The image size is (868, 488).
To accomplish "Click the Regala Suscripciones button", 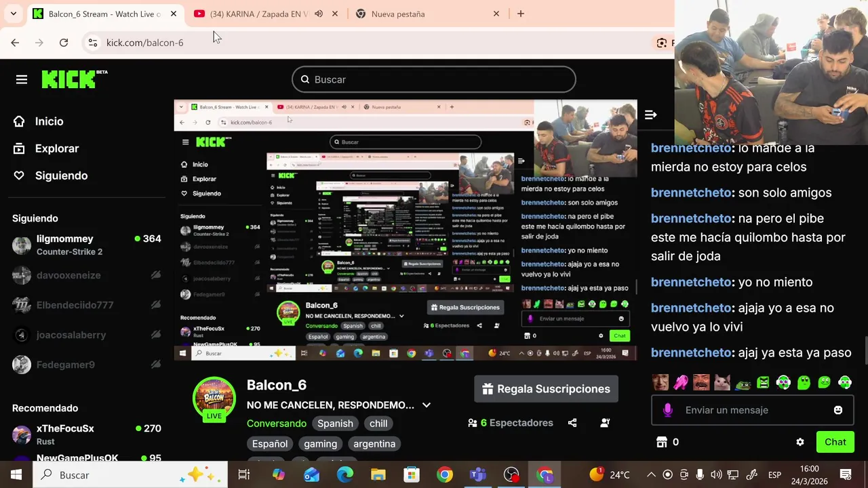I will tap(546, 389).
